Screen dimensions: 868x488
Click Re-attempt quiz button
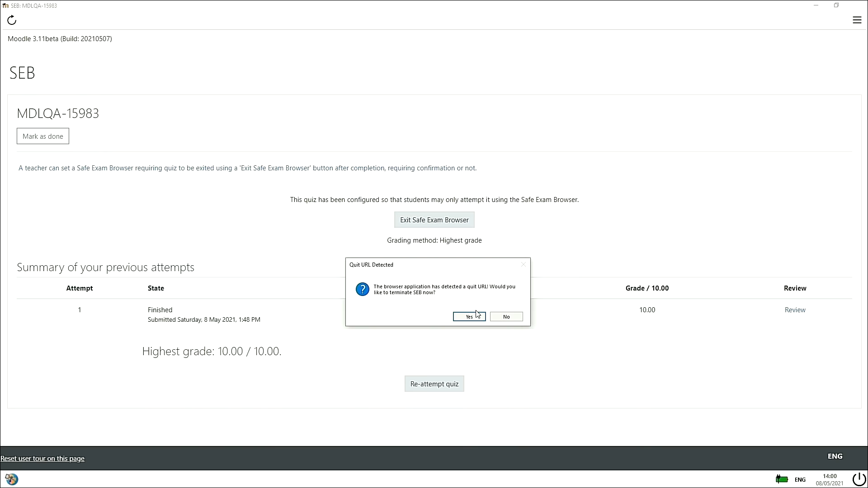[434, 384]
